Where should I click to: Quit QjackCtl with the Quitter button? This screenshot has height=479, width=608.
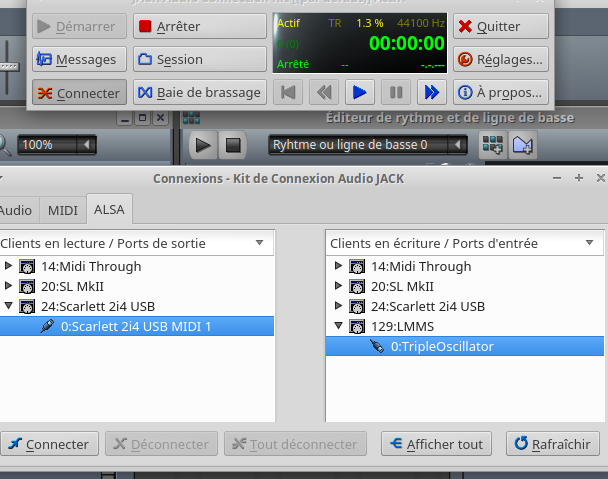point(501,26)
